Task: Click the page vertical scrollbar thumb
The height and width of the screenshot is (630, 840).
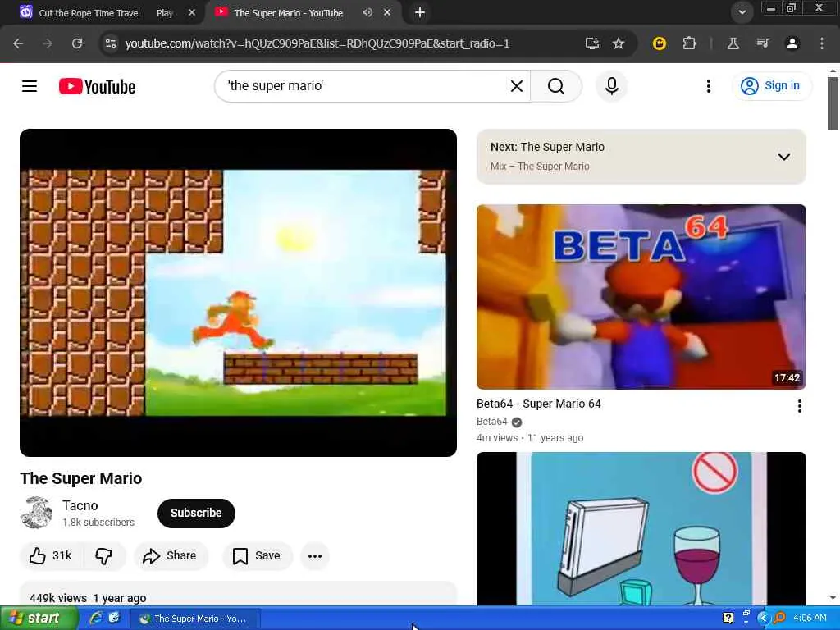Action: click(833, 104)
